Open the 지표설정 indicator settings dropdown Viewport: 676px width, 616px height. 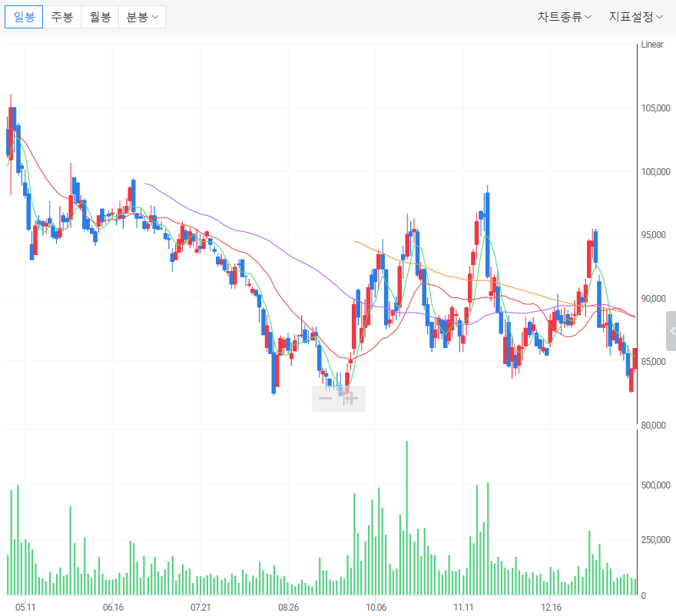[636, 17]
